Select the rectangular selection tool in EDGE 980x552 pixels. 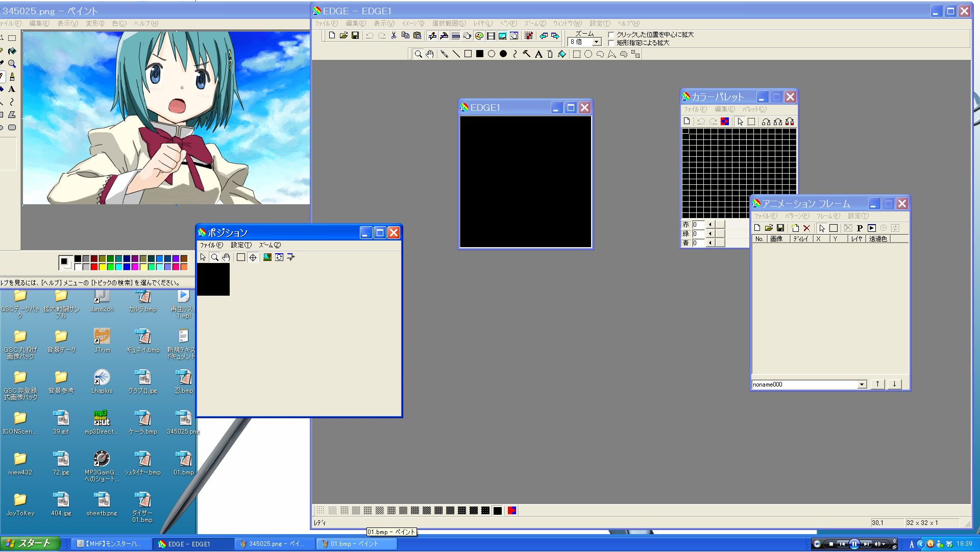click(577, 54)
